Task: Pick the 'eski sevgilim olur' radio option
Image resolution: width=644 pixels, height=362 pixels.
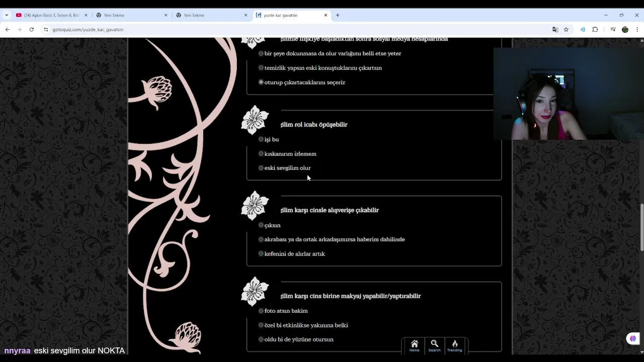Action: [261, 168]
